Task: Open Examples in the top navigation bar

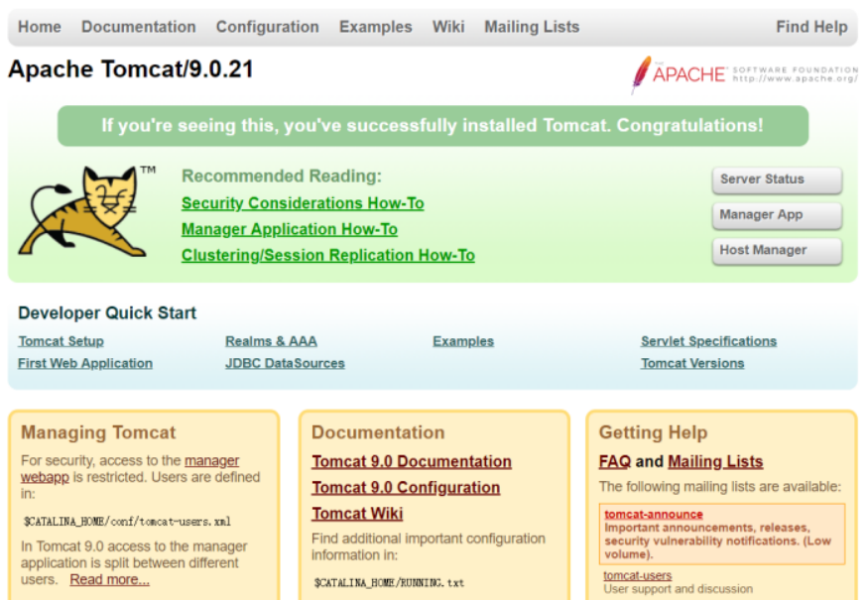Action: tap(375, 27)
